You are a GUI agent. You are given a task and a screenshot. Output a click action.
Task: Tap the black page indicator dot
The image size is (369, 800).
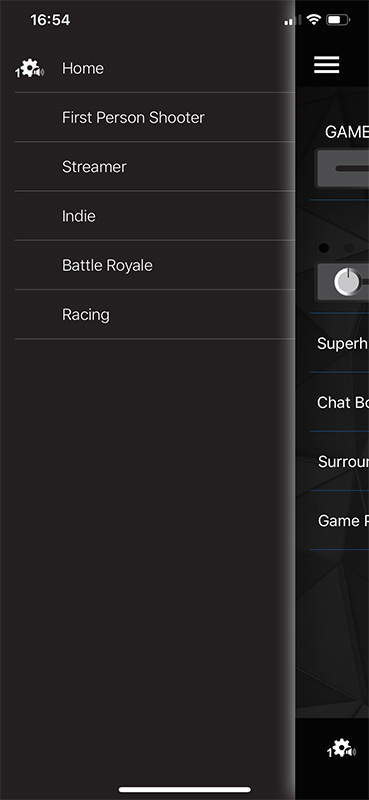click(324, 248)
